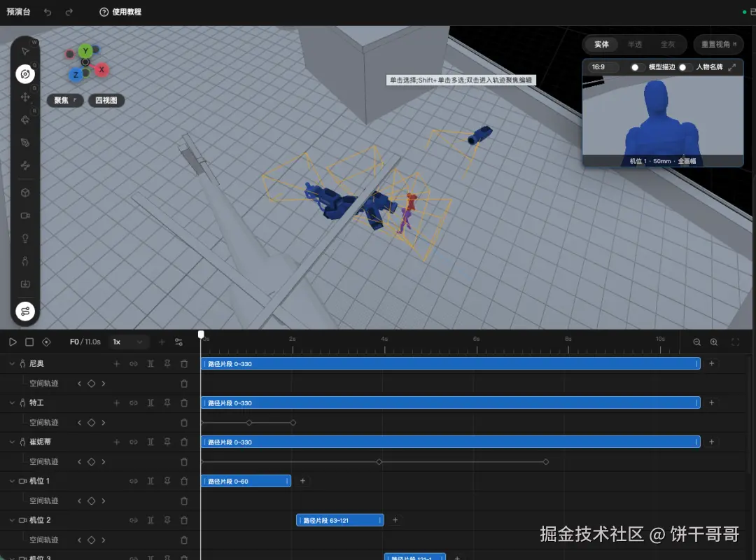Go to previous keyframe on 崔妮蒂 空间轨迹
Image resolution: width=756 pixels, height=560 pixels.
pos(80,461)
